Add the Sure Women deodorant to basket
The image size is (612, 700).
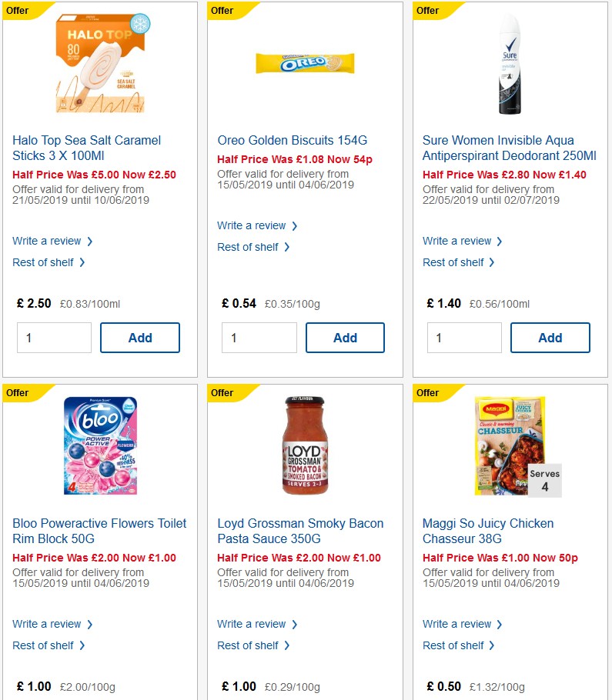(x=550, y=337)
